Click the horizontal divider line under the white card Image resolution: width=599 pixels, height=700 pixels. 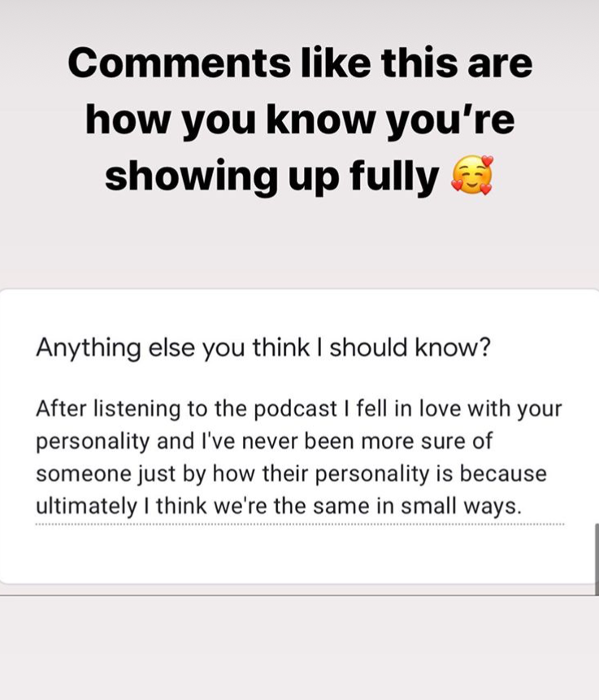pyautogui.click(x=297, y=595)
